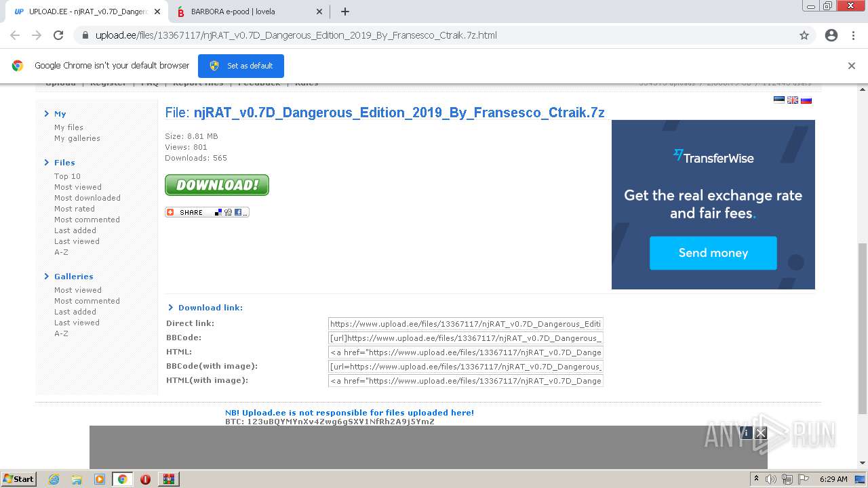Open Most viewed under Files
This screenshot has height=488, width=868.
78,187
